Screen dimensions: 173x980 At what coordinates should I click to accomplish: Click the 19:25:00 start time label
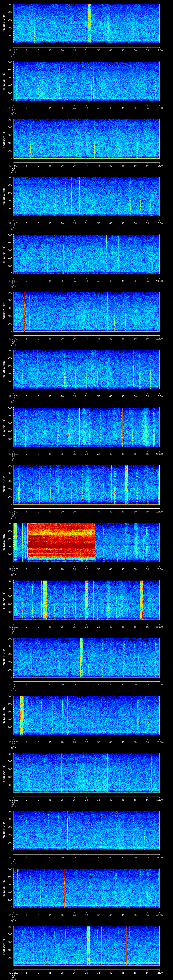pos(13,569)
